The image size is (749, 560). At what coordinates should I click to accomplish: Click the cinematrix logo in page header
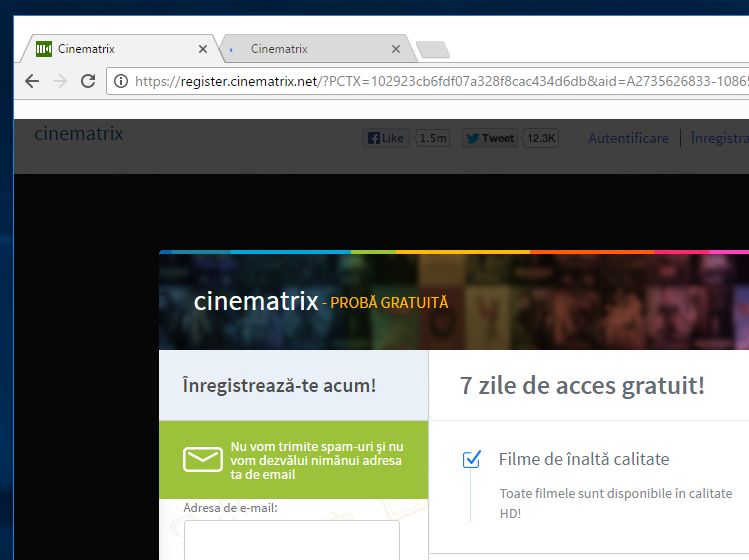[79, 134]
